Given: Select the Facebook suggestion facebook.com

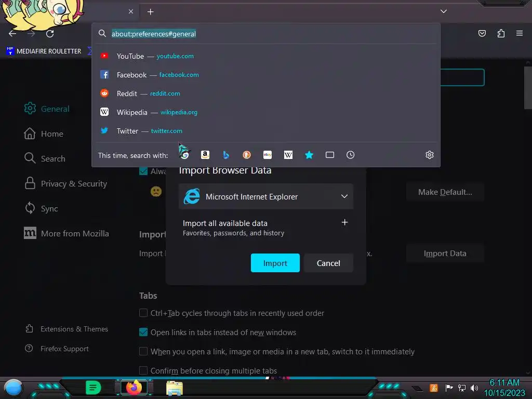Looking at the screenshot, I should [265, 75].
